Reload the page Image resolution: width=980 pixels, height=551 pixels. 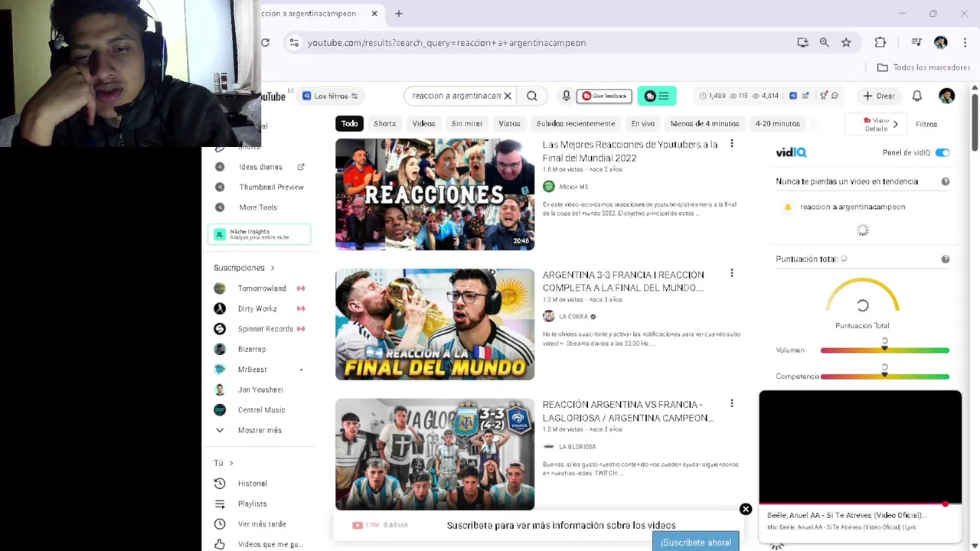265,43
